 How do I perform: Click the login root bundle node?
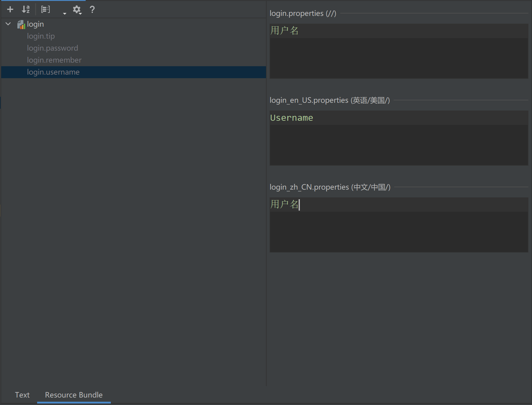coord(35,24)
